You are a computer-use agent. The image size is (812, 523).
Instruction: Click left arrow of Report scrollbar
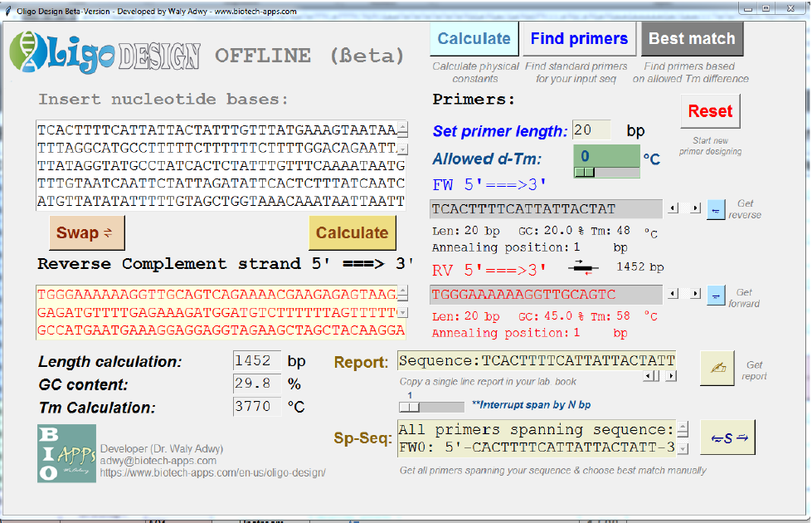(x=649, y=376)
